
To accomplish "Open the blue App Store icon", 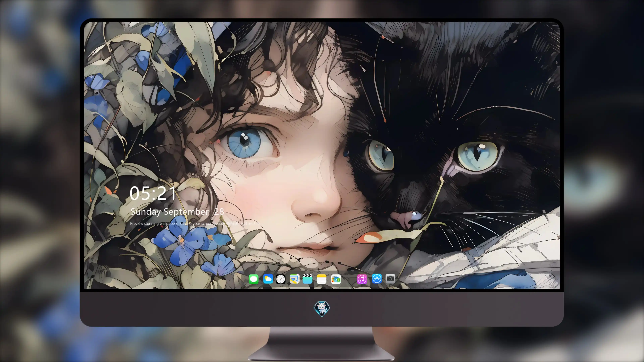I will 377,279.
